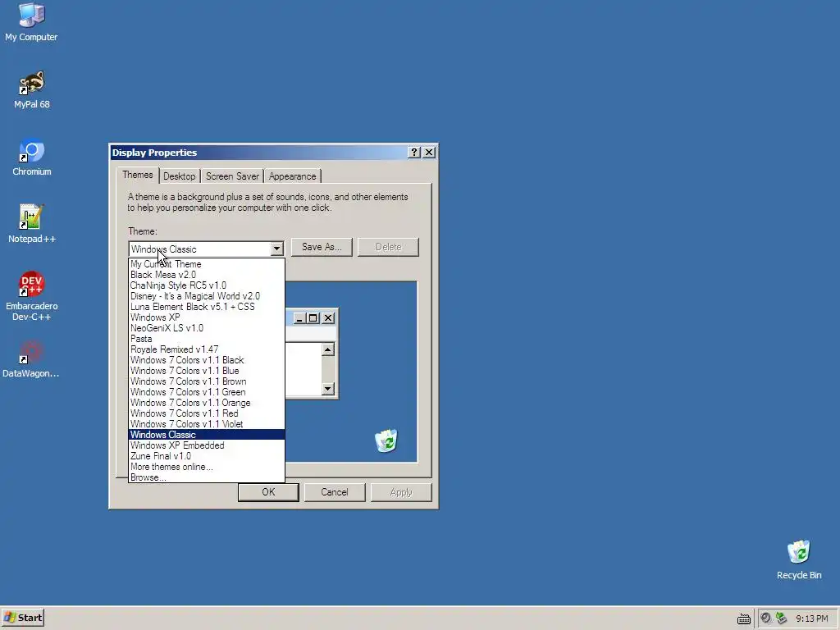
Task: Switch to the Desktop tab
Action: [x=180, y=176]
